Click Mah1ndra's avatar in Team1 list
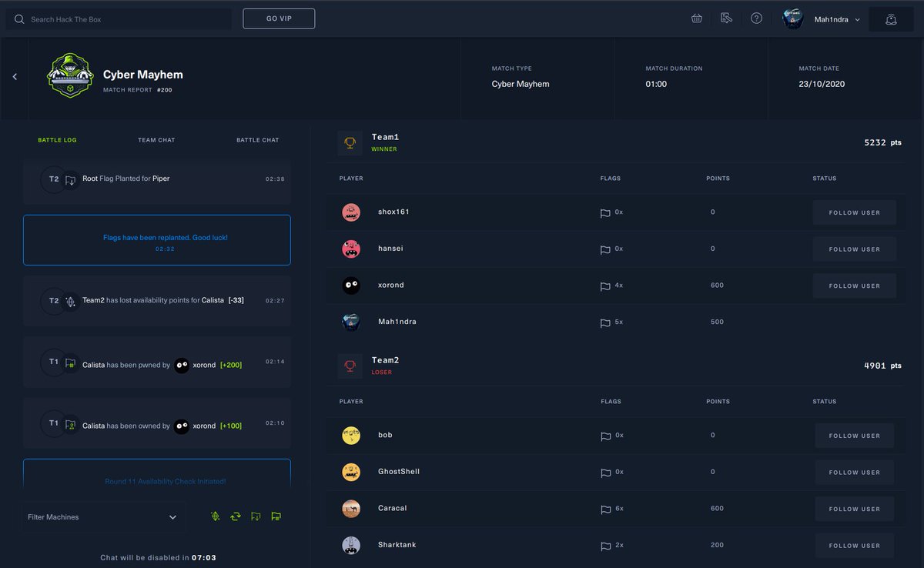The height and width of the screenshot is (568, 924). [351, 322]
